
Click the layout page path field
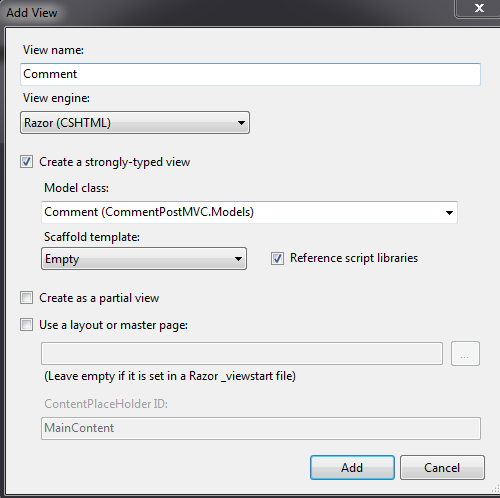242,353
